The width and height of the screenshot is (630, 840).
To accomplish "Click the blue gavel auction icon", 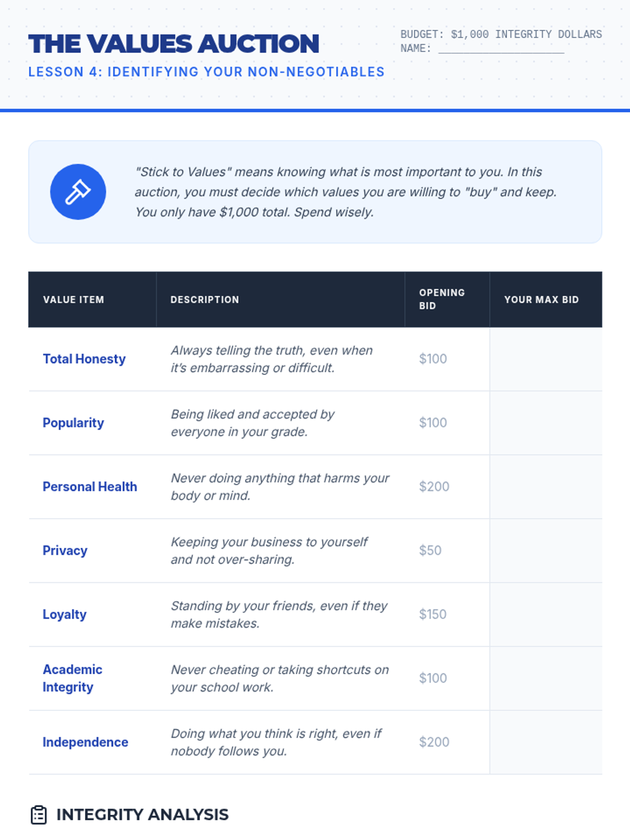I will pos(78,192).
